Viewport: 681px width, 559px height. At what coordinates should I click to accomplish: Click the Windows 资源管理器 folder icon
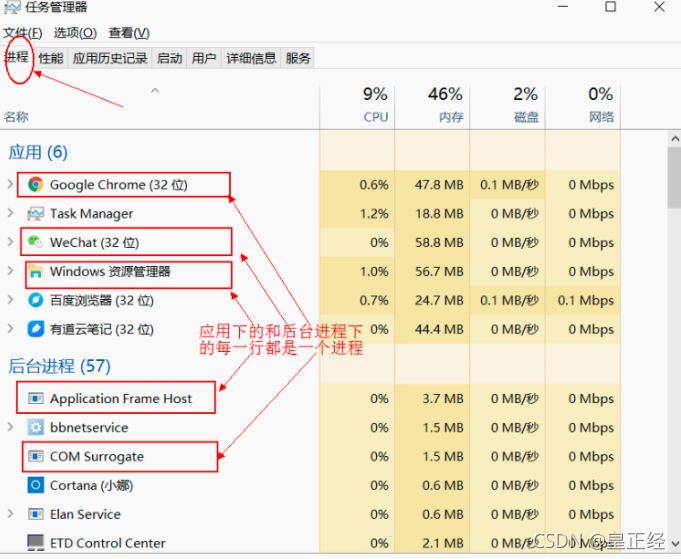[x=35, y=271]
